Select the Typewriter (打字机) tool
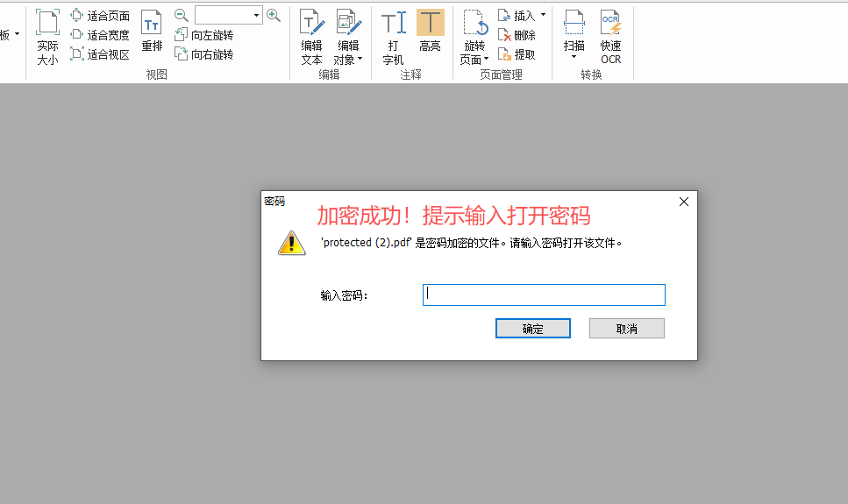 click(x=393, y=37)
